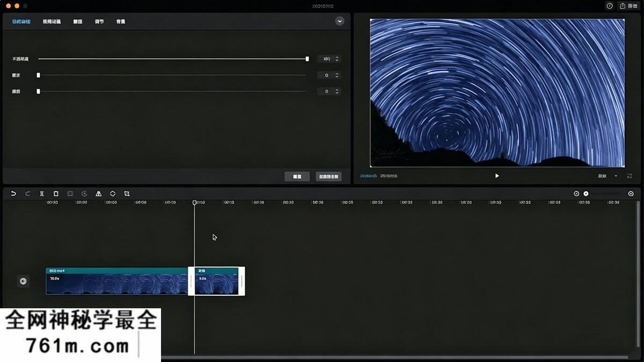
Task: Select the highlighted blue editing tab
Action: 21,21
